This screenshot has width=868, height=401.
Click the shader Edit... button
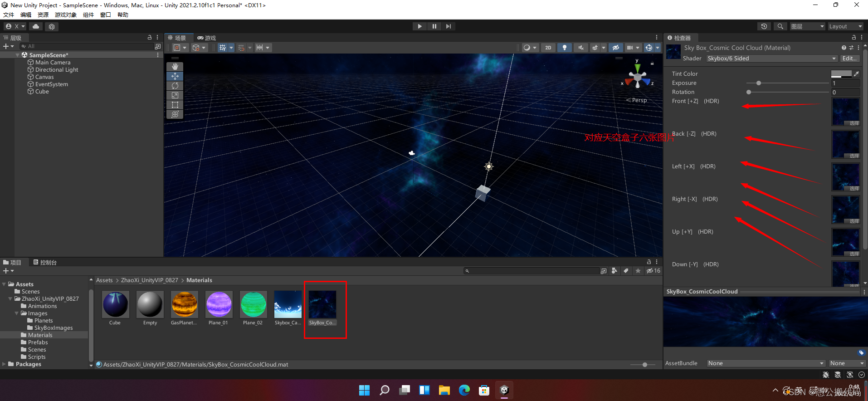point(850,59)
